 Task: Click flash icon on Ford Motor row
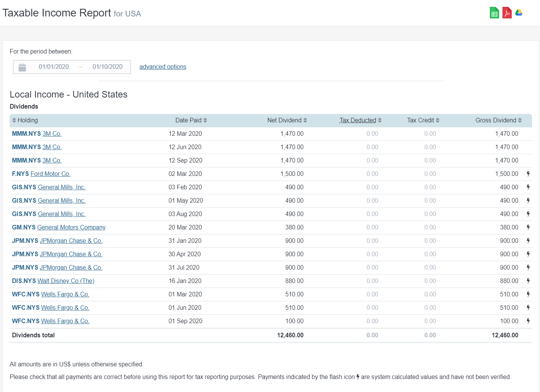pyautogui.click(x=528, y=174)
